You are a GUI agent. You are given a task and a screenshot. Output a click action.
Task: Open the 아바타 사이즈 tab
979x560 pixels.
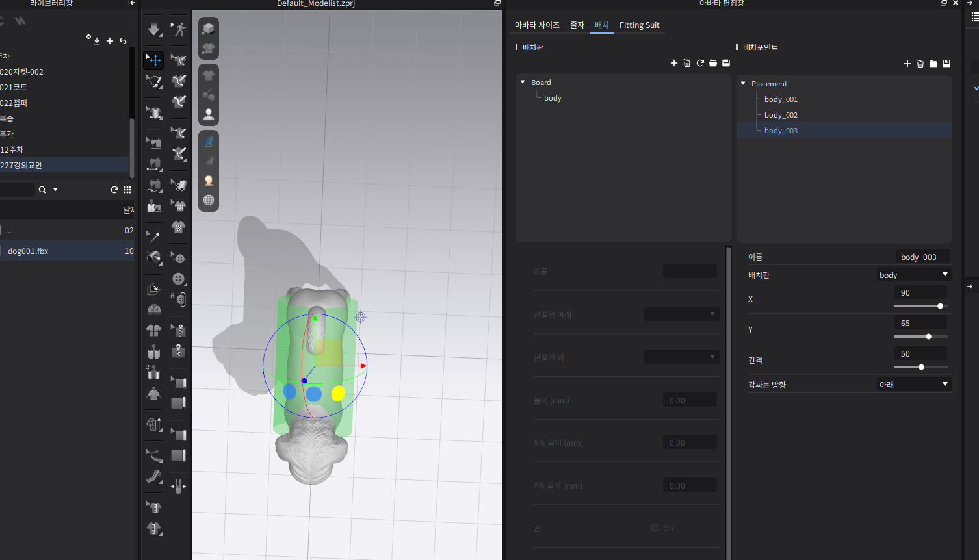537,25
